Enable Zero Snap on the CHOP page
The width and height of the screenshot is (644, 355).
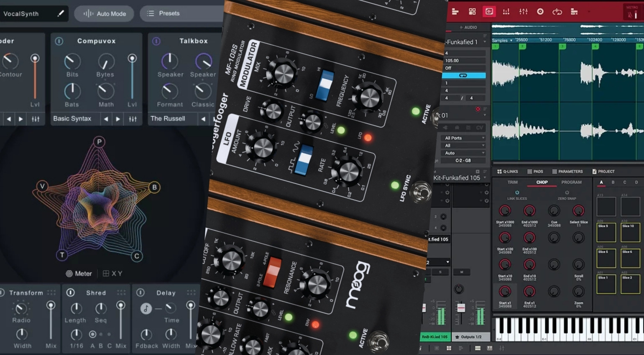click(567, 193)
